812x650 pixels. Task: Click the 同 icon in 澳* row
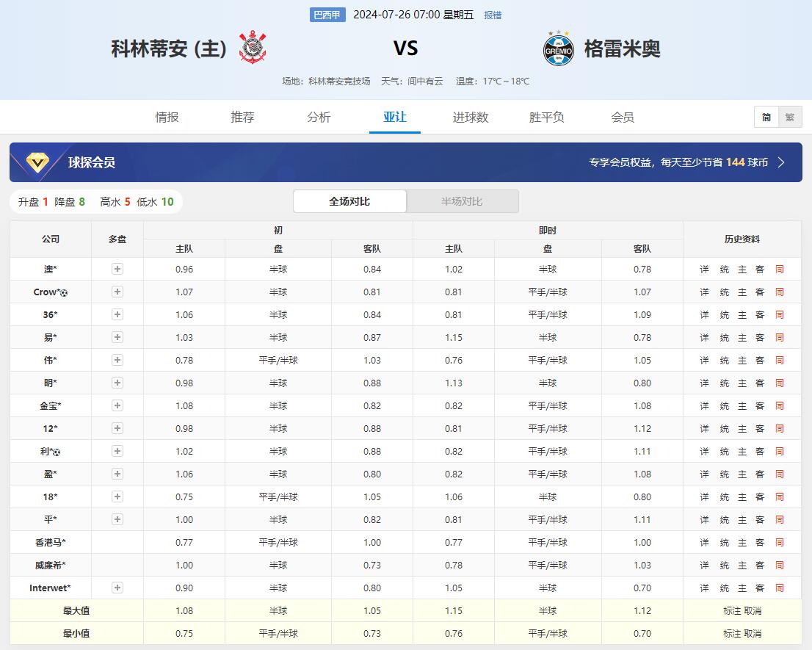[779, 270]
